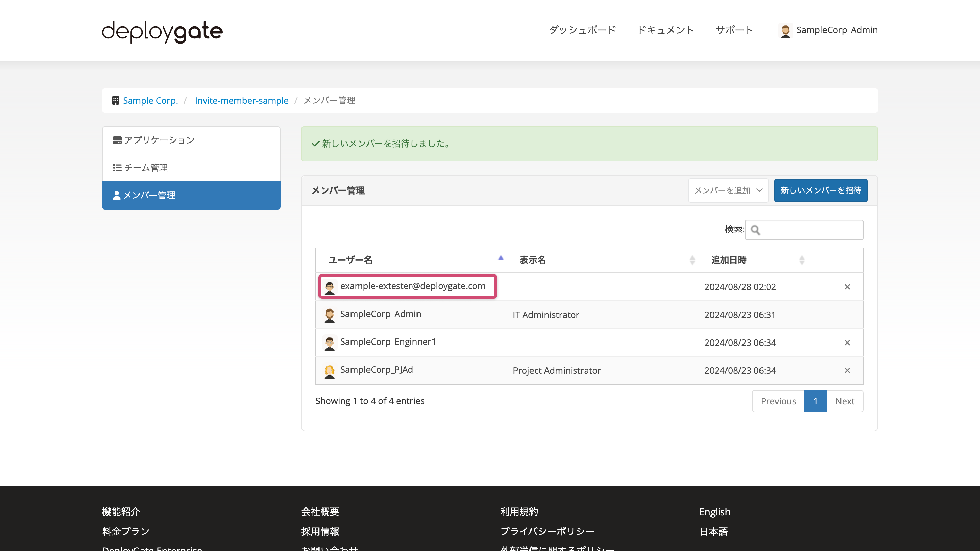The height and width of the screenshot is (551, 980).
Task: Select ダッシュボード in the top navigation
Action: pos(582,30)
